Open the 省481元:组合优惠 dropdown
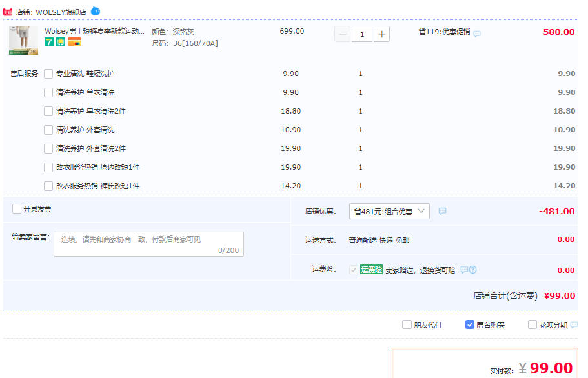The width and height of the screenshot is (588, 378). [389, 212]
